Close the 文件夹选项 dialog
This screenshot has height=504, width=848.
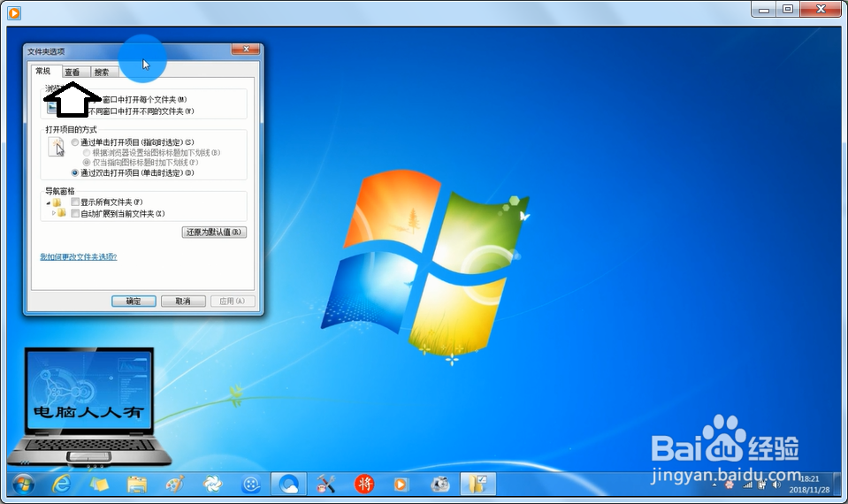[x=246, y=50]
